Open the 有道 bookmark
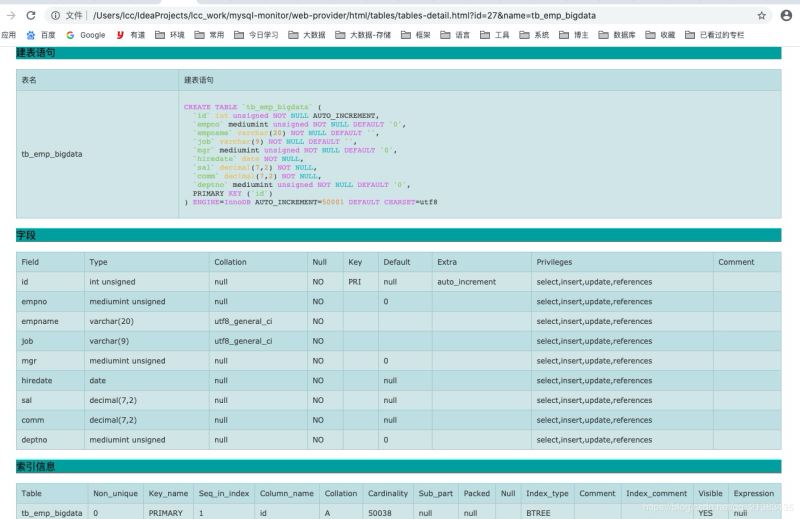800x519 pixels. point(131,35)
